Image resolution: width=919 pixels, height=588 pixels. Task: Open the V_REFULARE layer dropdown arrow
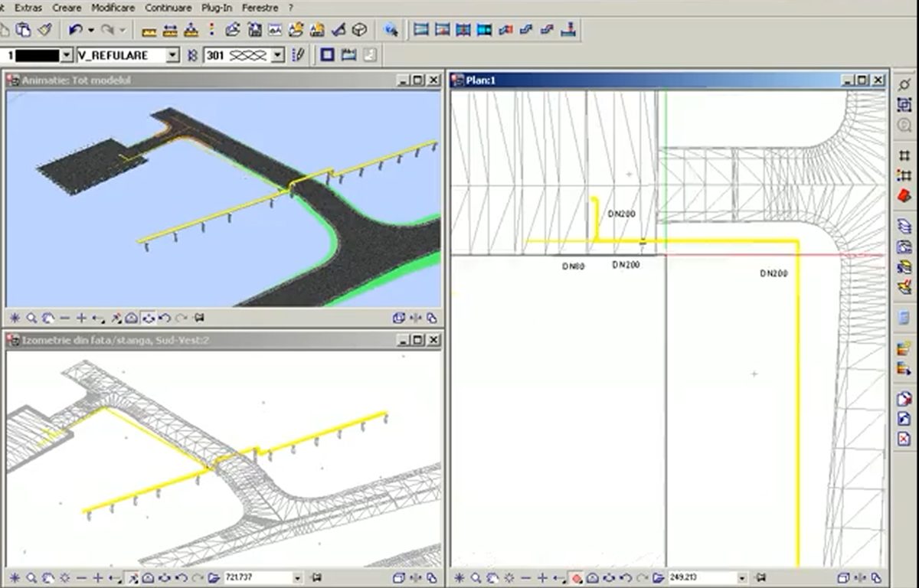click(x=173, y=55)
